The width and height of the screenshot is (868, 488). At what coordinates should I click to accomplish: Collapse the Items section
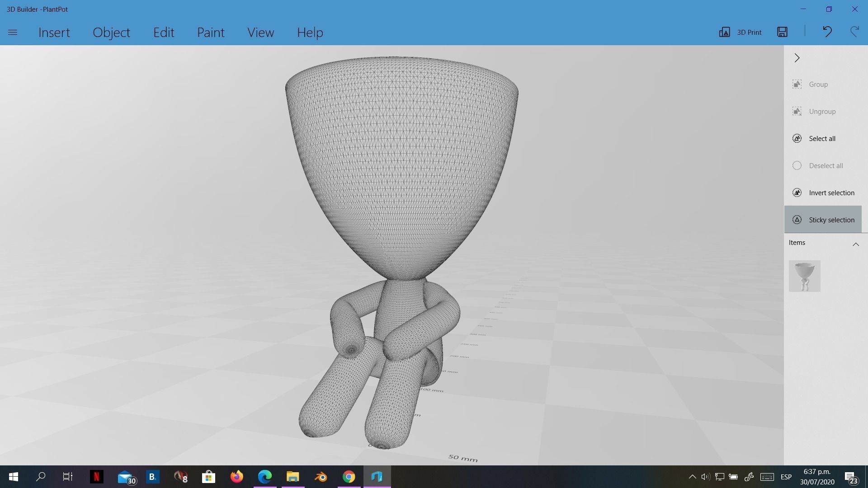[x=855, y=244]
